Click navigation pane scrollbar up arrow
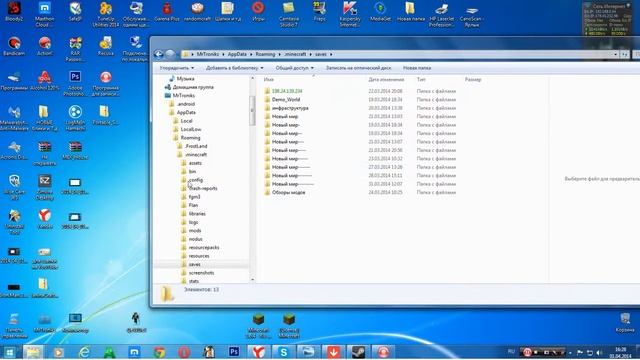 252,78
